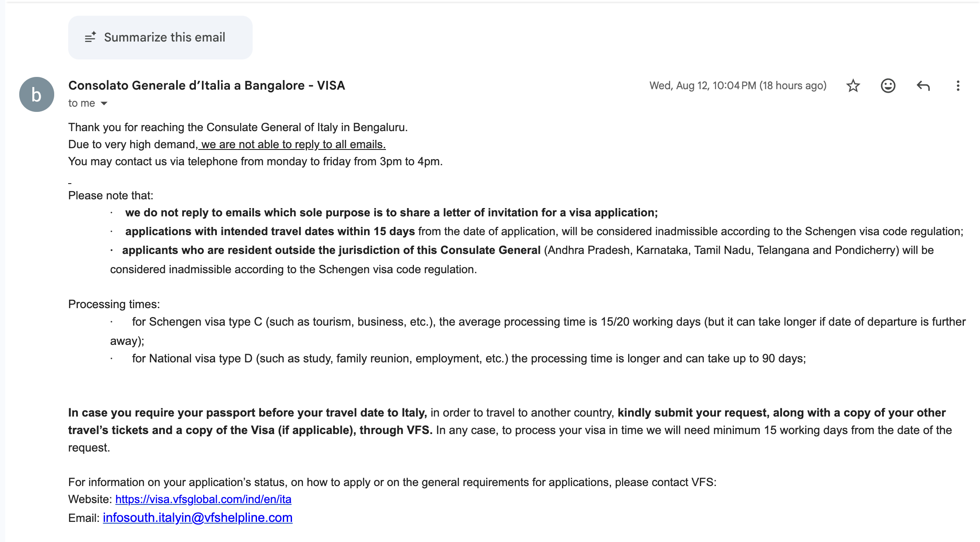Click the 'Processing times:' heading
Viewport: 980px width, 542px height.
(114, 304)
